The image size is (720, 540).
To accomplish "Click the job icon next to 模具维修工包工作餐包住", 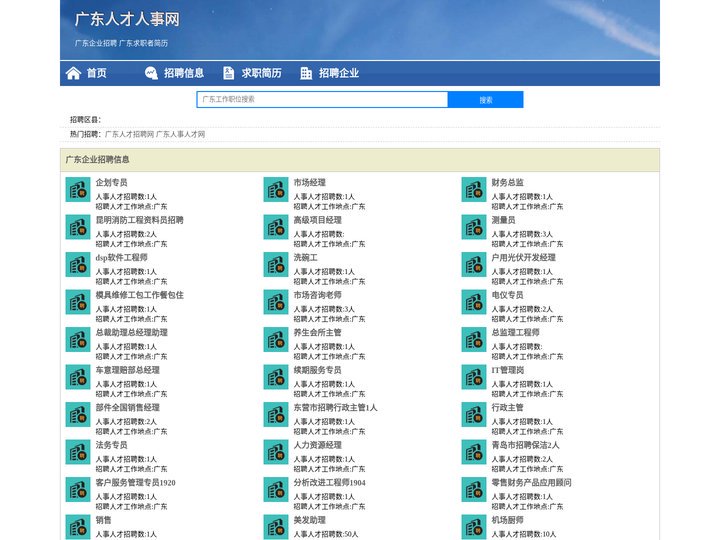I will (78, 302).
